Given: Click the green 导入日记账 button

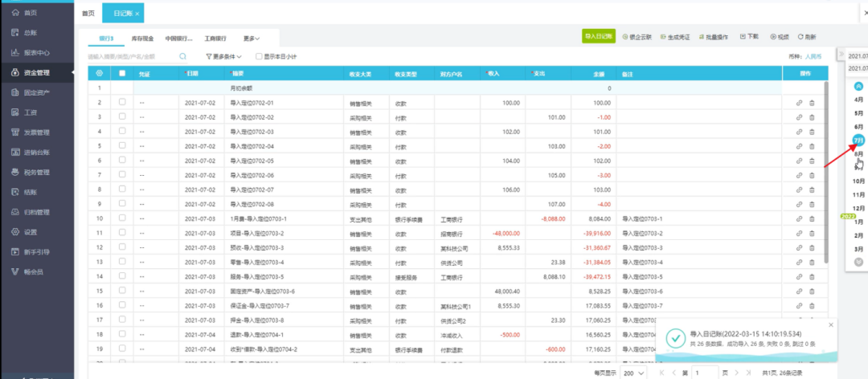Looking at the screenshot, I should tap(599, 36).
